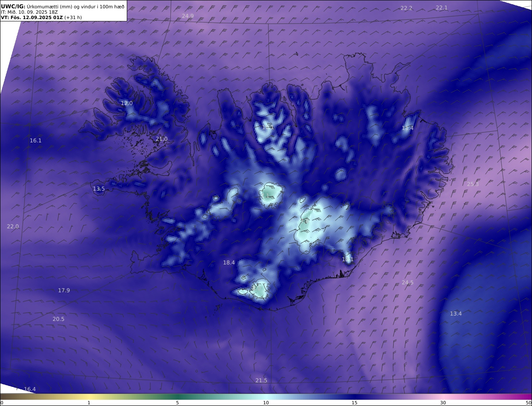Select the 22.2 value label
The height and width of the screenshot is (406, 532).
click(406, 8)
